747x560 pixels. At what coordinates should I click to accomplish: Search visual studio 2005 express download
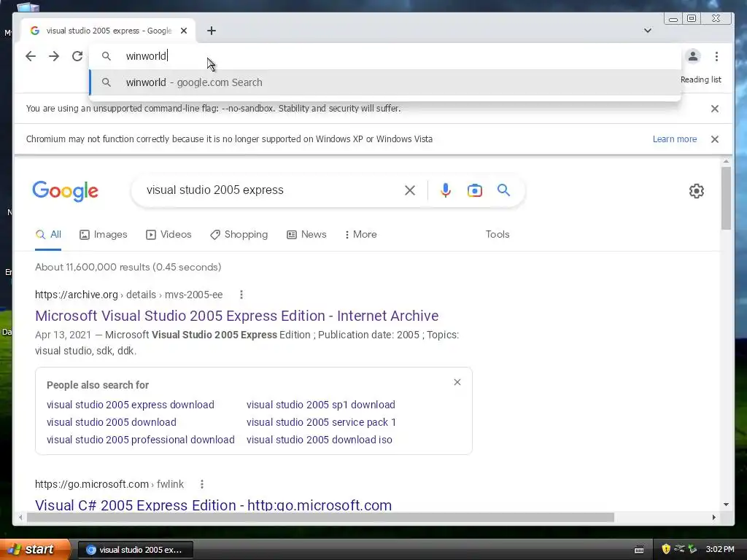[131, 405]
